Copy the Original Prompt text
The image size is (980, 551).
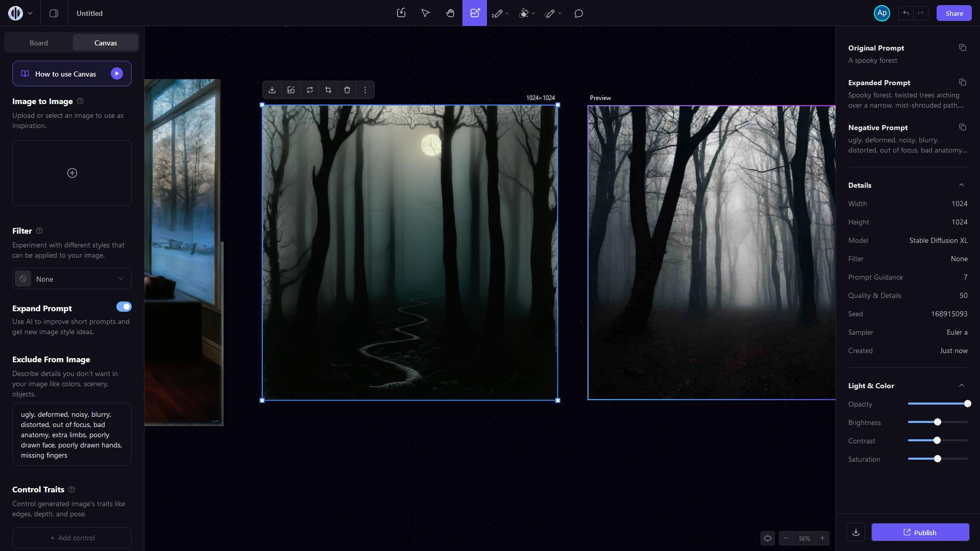click(x=963, y=47)
